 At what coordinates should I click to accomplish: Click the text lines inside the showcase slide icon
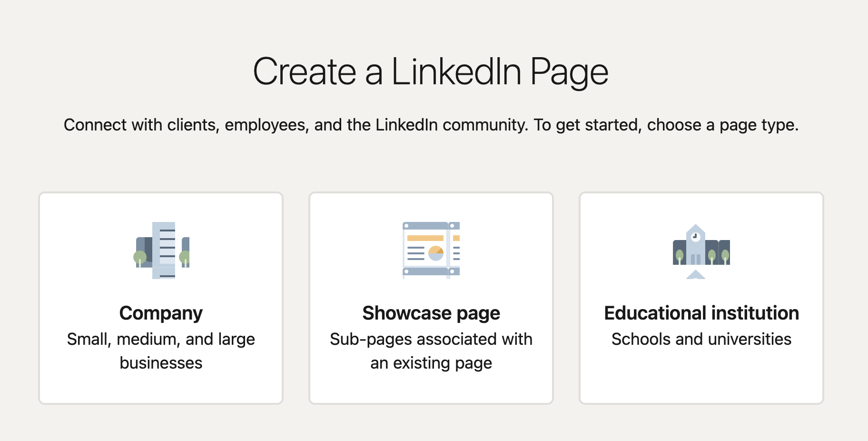[415, 253]
